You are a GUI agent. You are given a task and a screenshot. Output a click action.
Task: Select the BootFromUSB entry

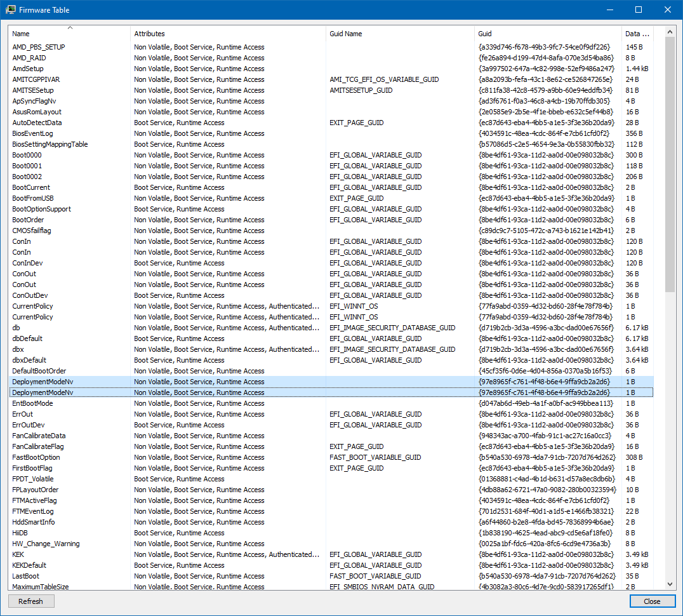click(331, 198)
